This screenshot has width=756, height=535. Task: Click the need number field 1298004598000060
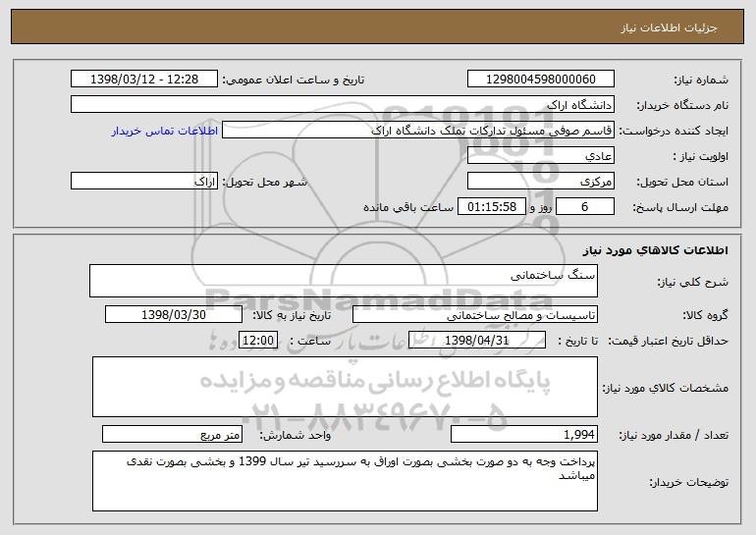tap(540, 79)
